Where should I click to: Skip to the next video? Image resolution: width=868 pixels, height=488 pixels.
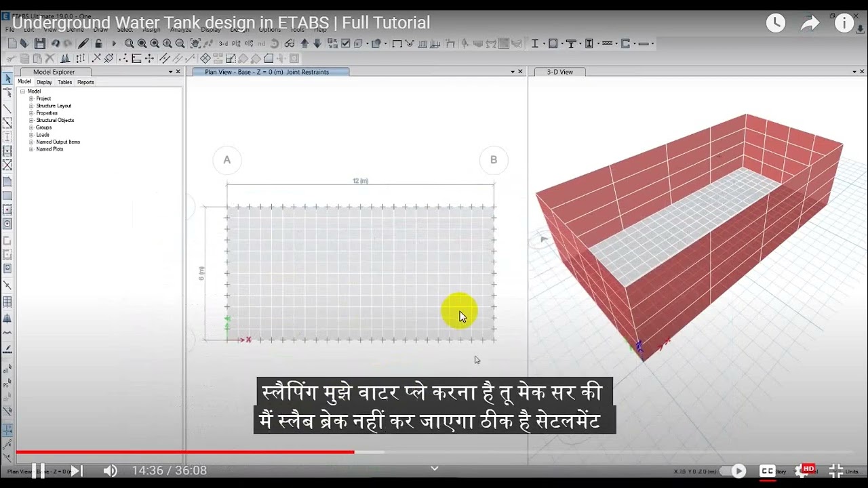pos(76,470)
